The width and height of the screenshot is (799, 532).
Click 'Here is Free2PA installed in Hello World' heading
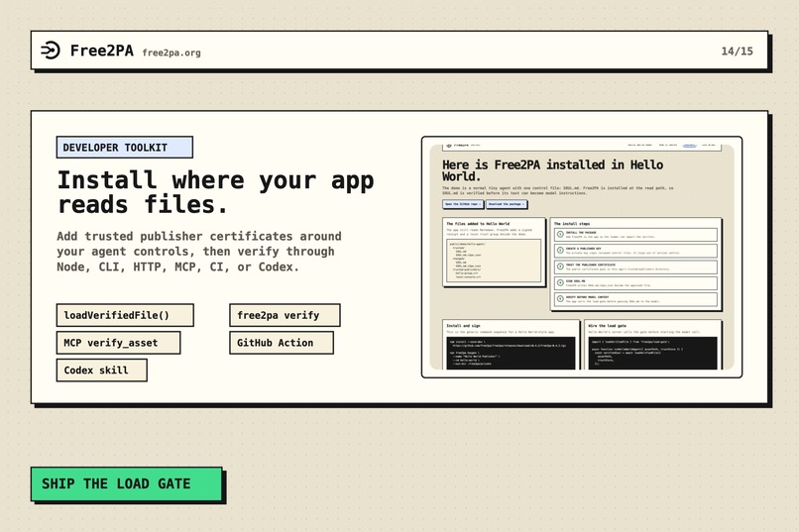pos(553,170)
